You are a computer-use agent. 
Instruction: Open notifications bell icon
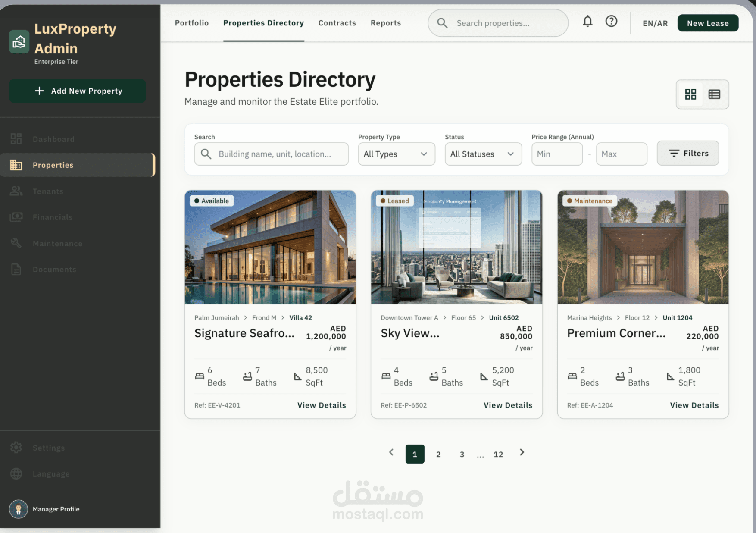[587, 21]
